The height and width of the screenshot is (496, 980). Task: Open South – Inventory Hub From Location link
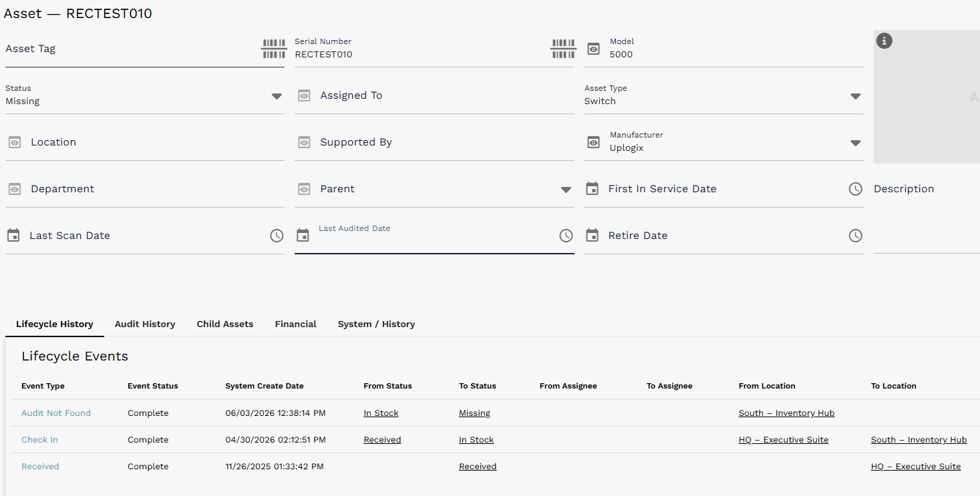pyautogui.click(x=786, y=413)
